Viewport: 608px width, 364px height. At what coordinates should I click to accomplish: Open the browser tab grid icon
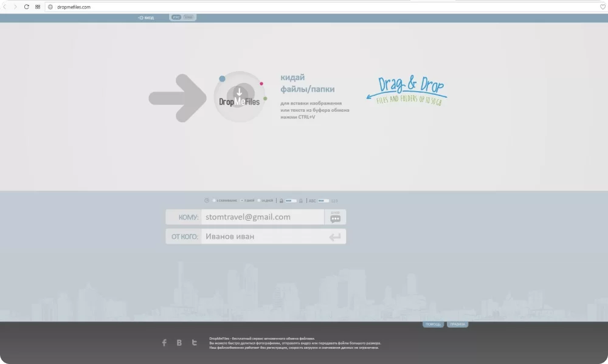[38, 7]
